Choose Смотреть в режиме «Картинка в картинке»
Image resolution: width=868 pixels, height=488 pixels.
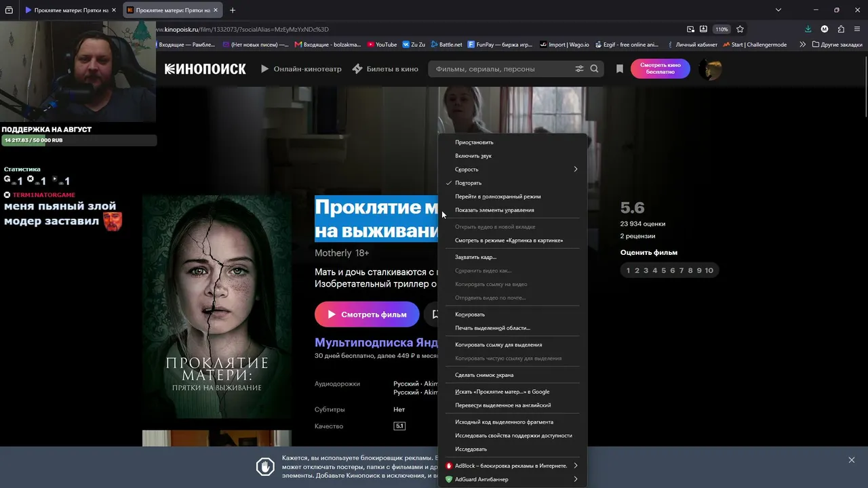[x=512, y=241]
